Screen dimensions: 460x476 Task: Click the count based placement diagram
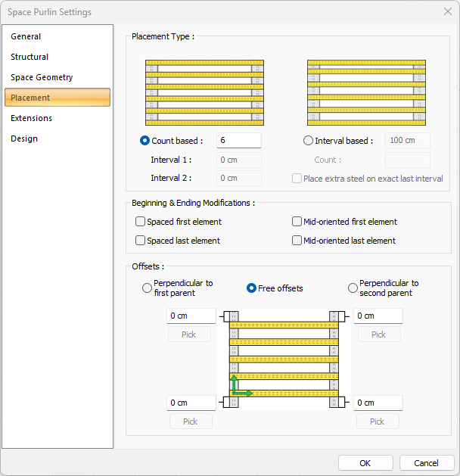pos(204,92)
